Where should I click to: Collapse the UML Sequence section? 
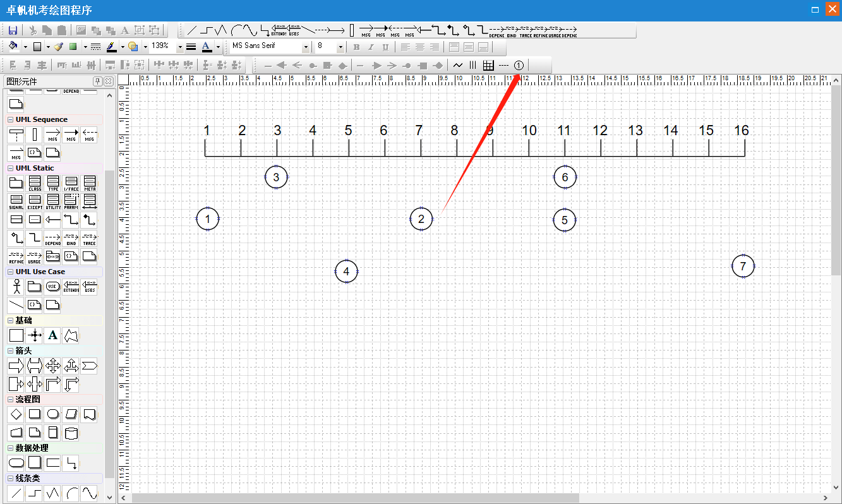click(x=10, y=119)
